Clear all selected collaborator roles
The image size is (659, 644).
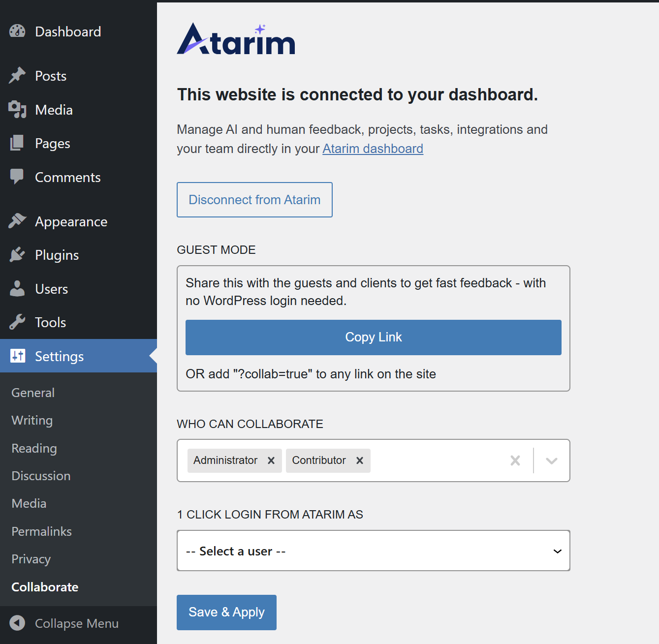click(515, 460)
